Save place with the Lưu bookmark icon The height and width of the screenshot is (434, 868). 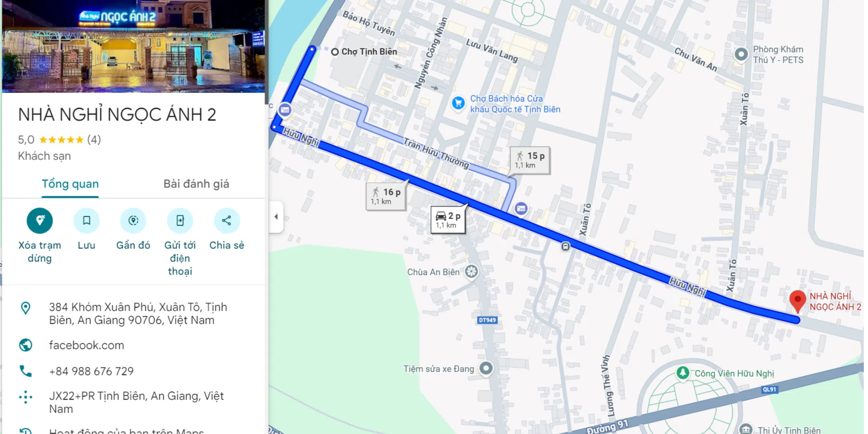point(86,220)
